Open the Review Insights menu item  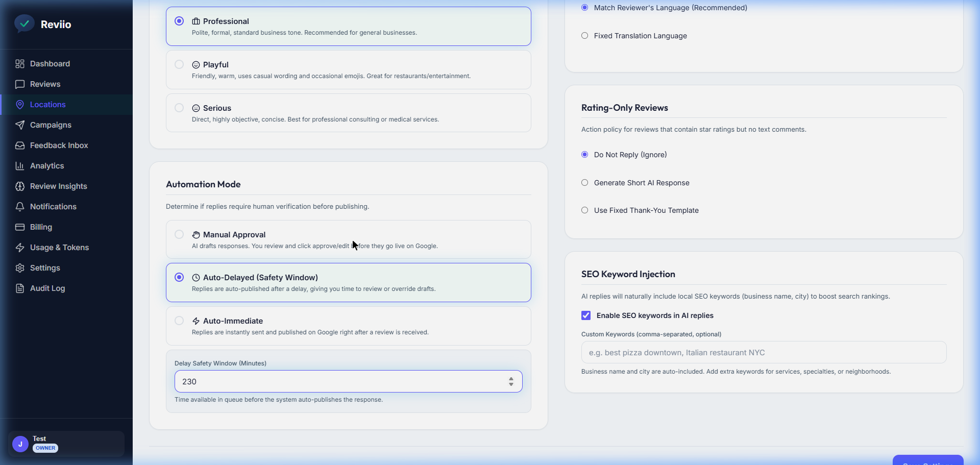click(66, 186)
